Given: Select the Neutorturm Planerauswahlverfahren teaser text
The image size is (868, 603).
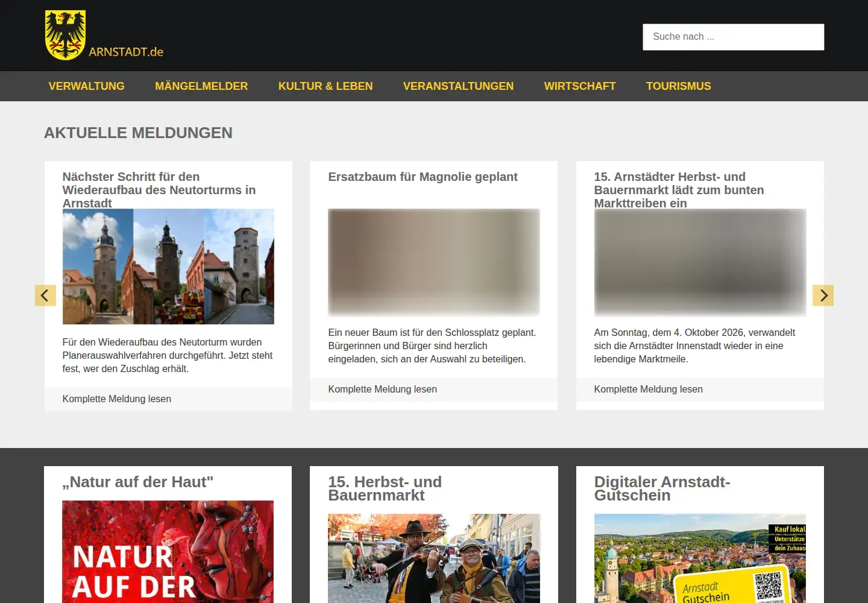Looking at the screenshot, I should [168, 355].
